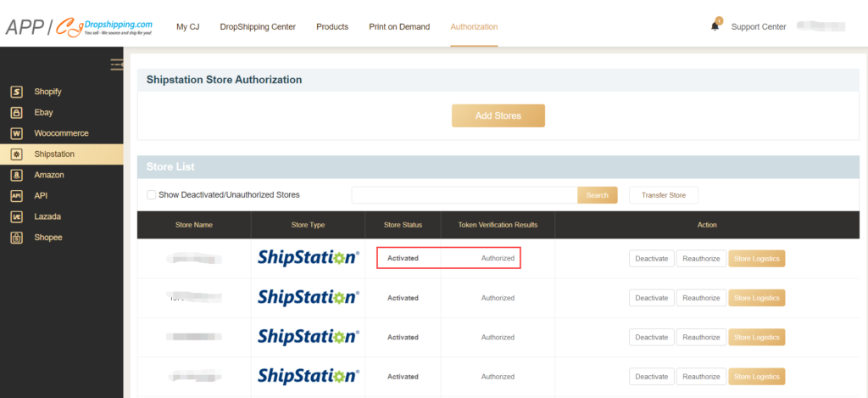Click Token Verification Results column header
Screen dimensions: 868x398
pyautogui.click(x=498, y=225)
